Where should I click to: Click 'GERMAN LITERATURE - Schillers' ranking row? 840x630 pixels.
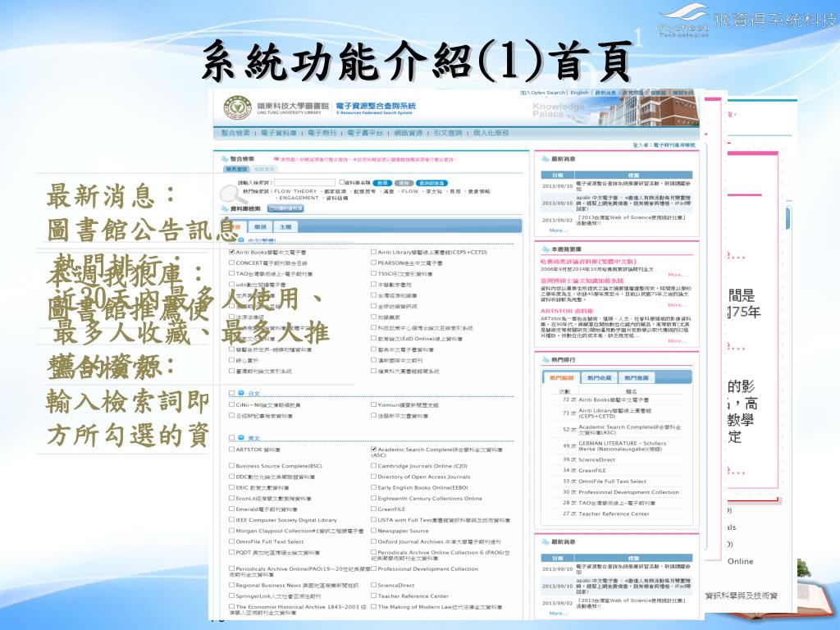[x=619, y=445]
